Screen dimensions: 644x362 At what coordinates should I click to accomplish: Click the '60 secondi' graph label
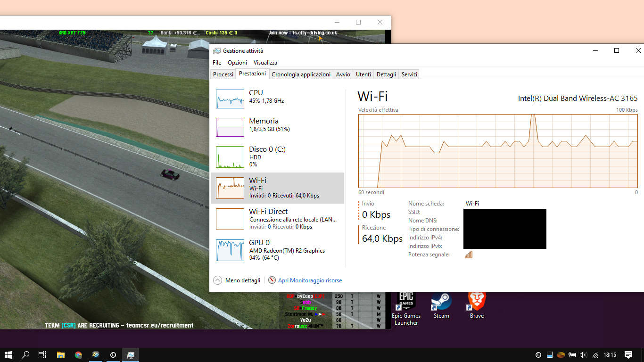371,192
